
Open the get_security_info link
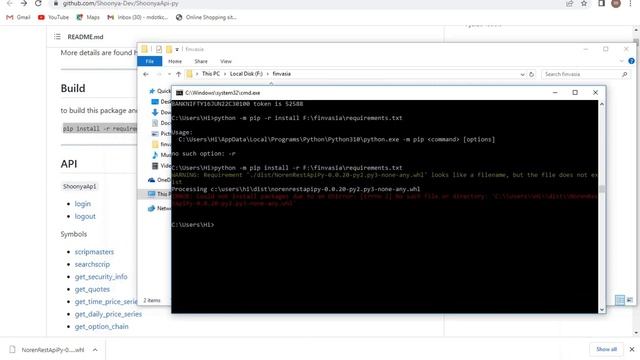pos(101,277)
